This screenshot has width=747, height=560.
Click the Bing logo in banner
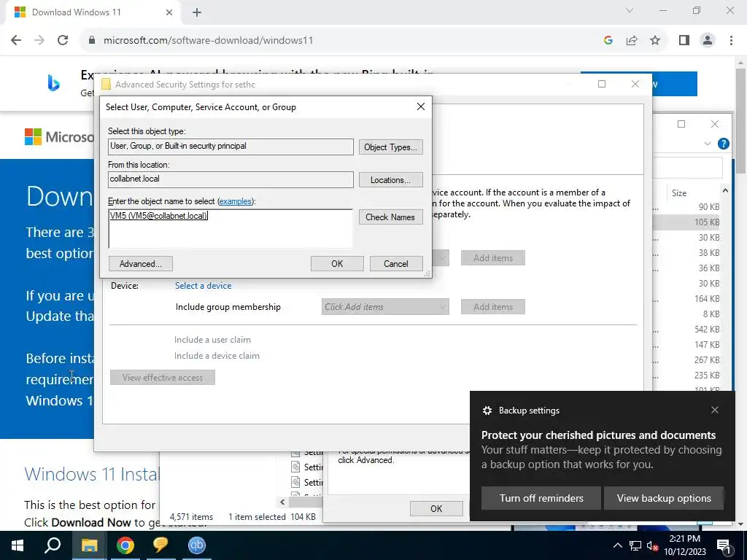[x=54, y=83]
